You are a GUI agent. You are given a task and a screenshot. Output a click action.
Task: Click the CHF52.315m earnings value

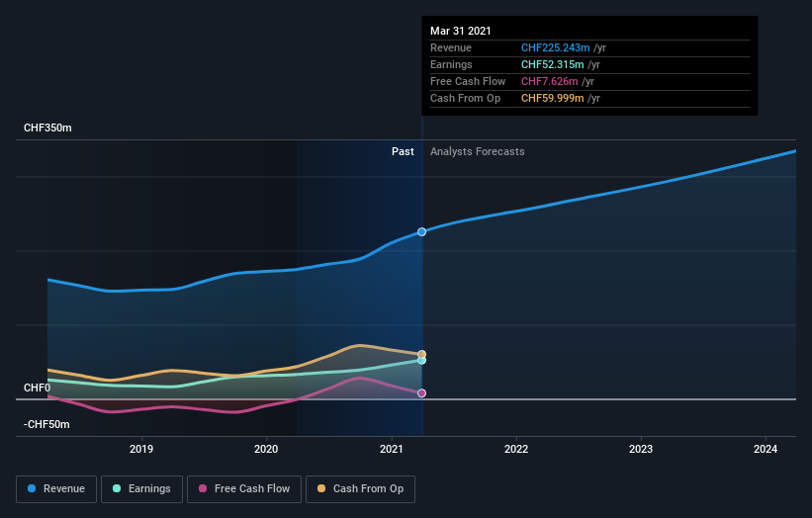coord(552,64)
